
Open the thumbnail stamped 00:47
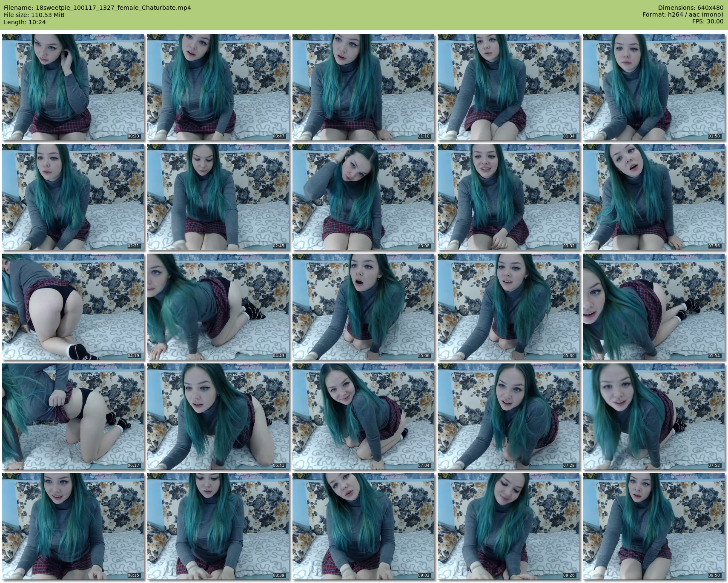218,87
